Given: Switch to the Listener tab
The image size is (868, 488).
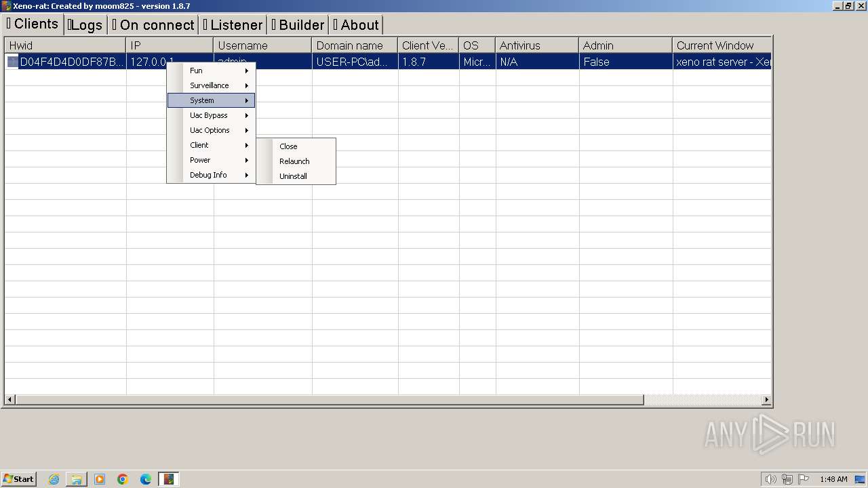Looking at the screenshot, I should click(x=233, y=25).
